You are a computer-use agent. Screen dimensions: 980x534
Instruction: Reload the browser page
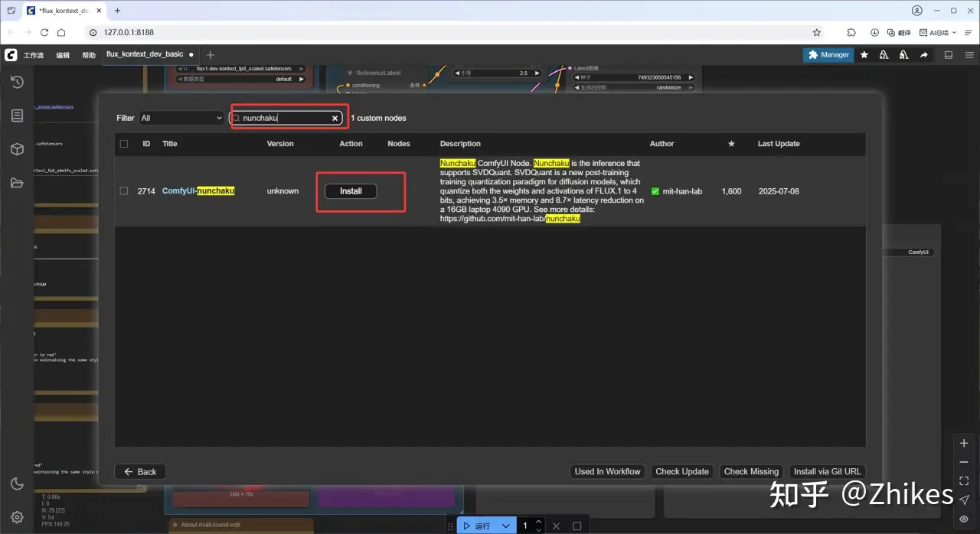pos(44,33)
